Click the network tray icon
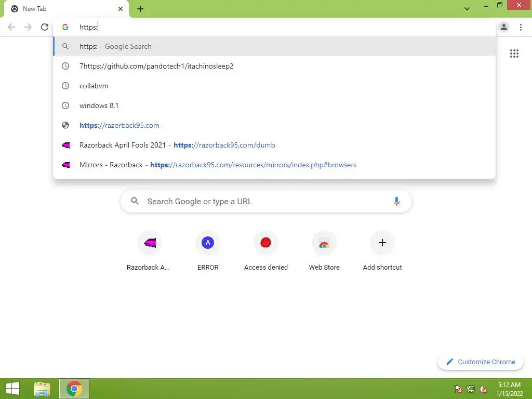532x399 pixels. [x=471, y=389]
